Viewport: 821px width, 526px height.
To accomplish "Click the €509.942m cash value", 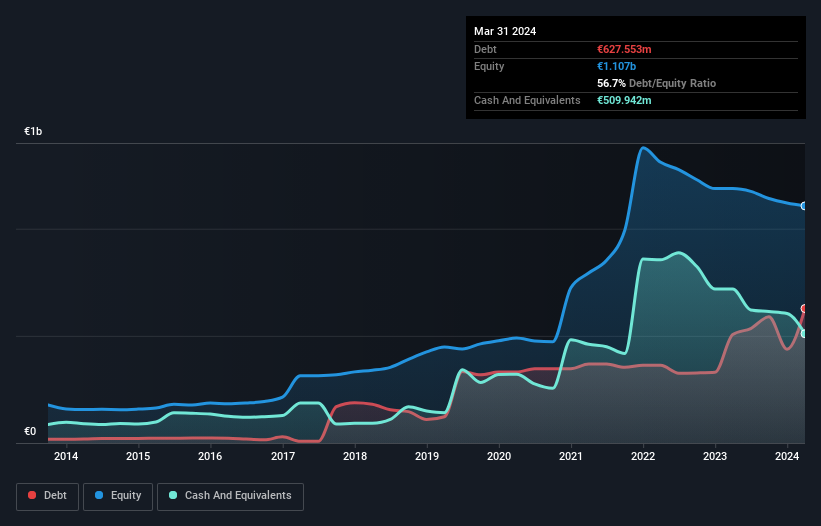I will [624, 100].
